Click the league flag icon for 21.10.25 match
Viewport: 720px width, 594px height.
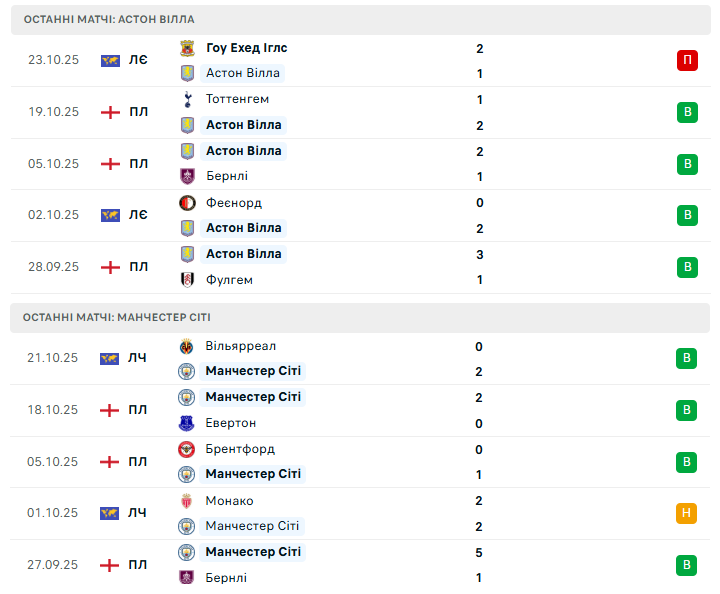(110, 358)
